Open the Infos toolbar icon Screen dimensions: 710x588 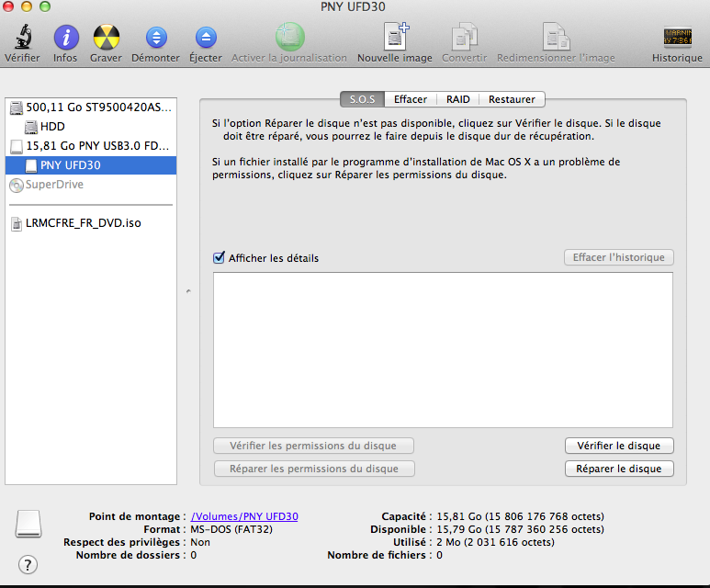point(65,39)
